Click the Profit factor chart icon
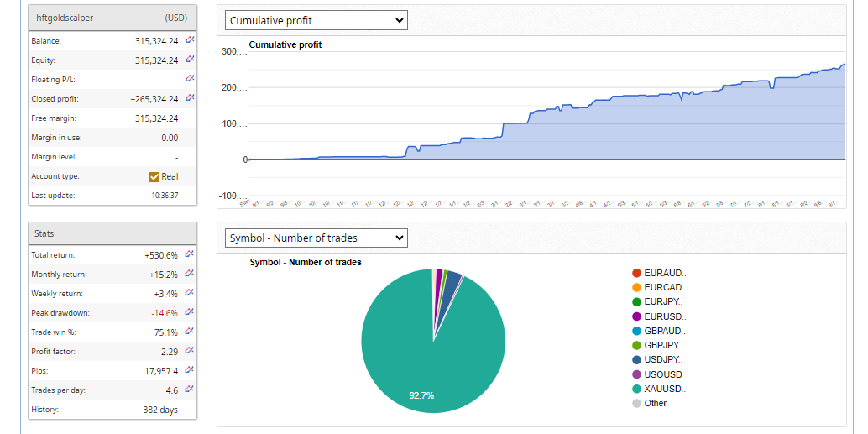The image size is (868, 434). coord(190,351)
